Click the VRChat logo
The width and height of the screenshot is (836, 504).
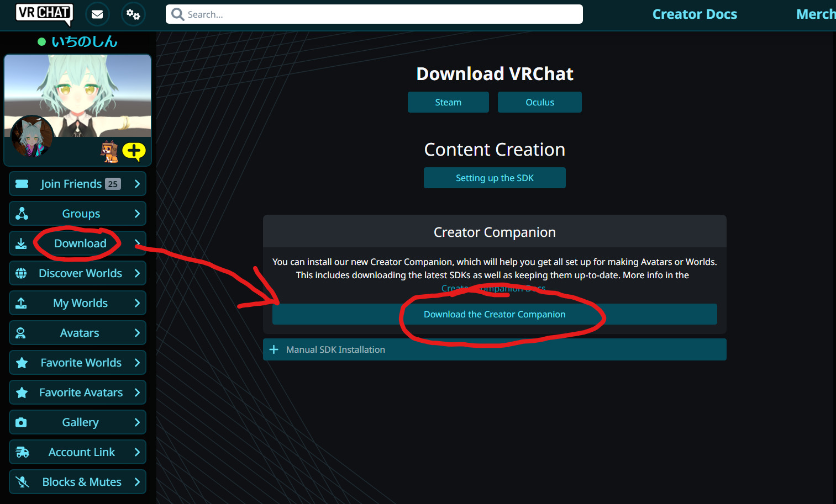[44, 13]
